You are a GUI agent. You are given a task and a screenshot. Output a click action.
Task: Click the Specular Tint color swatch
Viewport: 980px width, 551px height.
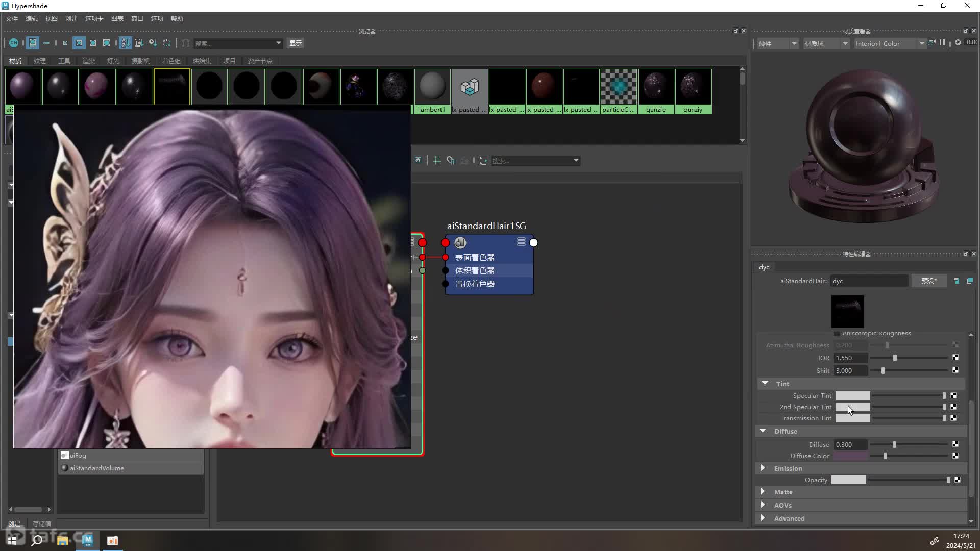click(x=852, y=396)
